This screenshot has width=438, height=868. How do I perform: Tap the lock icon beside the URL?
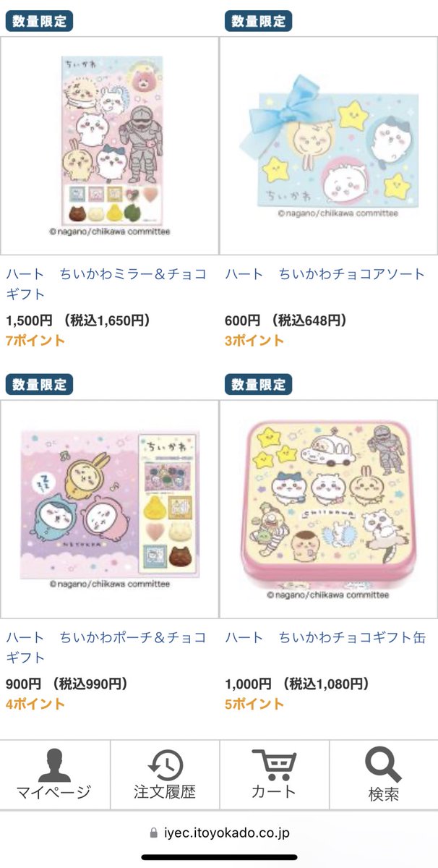coord(153,833)
